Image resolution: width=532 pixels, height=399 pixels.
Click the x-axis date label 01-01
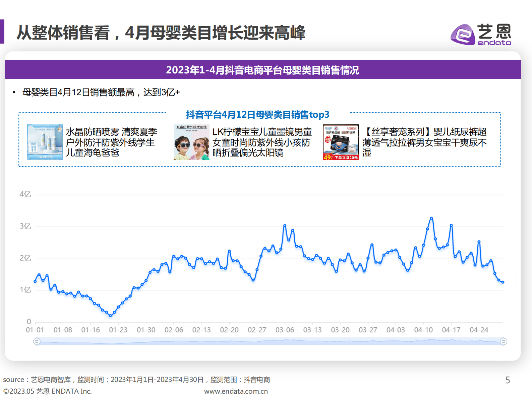tap(35, 330)
